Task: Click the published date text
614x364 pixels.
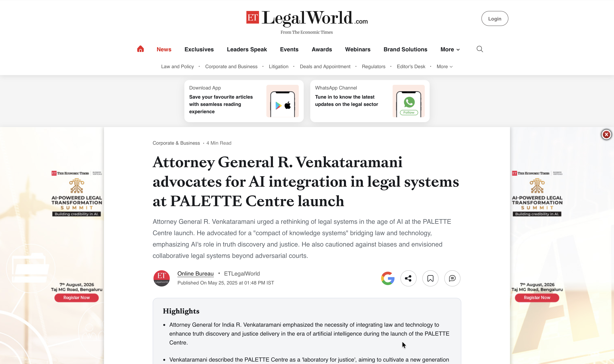Action: pos(226,283)
